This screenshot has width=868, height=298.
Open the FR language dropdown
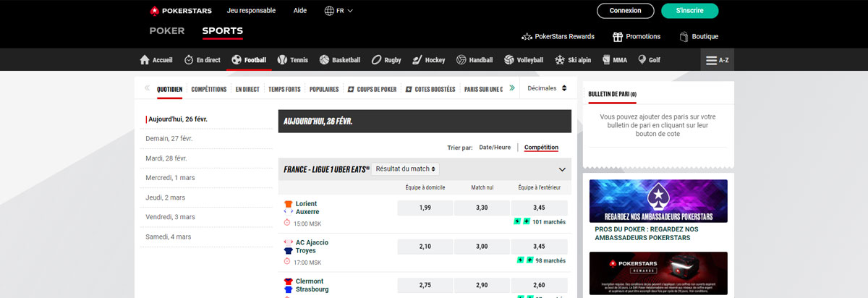(339, 11)
